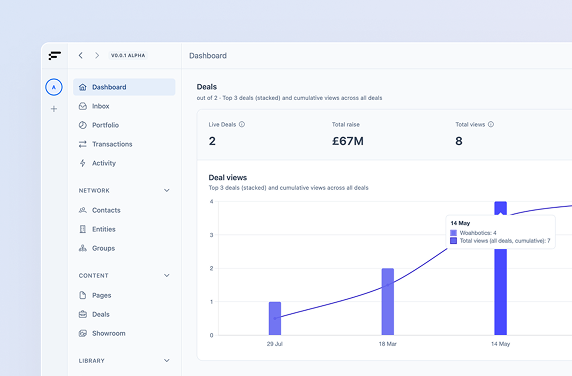Open Groups in the sidebar
Screen dimensions: 572x376
124,248
